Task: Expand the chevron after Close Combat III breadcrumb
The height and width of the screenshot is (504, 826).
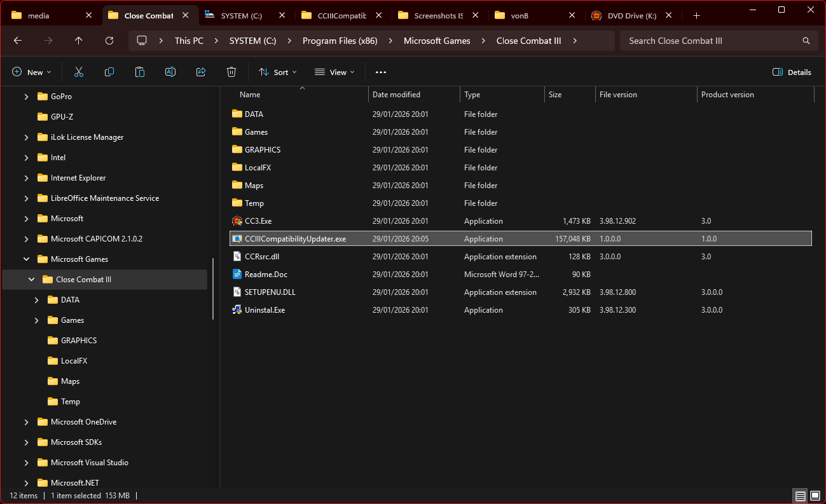Action: tap(575, 41)
